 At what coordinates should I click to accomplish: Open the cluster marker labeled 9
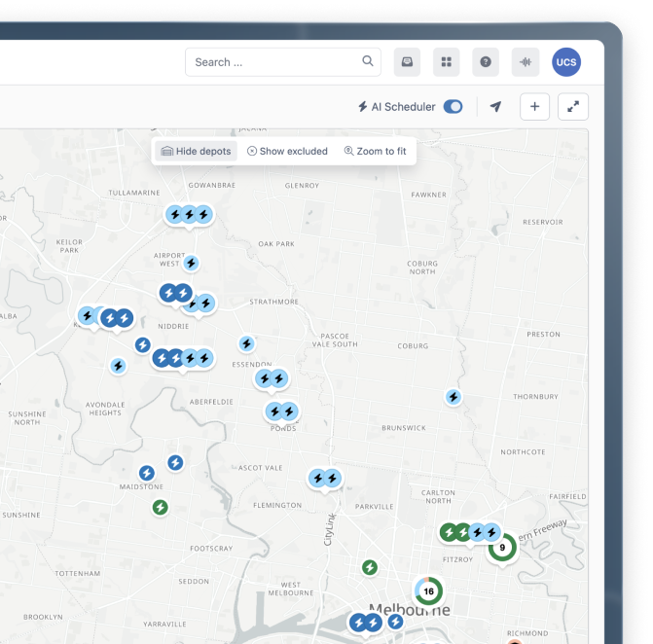pyautogui.click(x=502, y=548)
